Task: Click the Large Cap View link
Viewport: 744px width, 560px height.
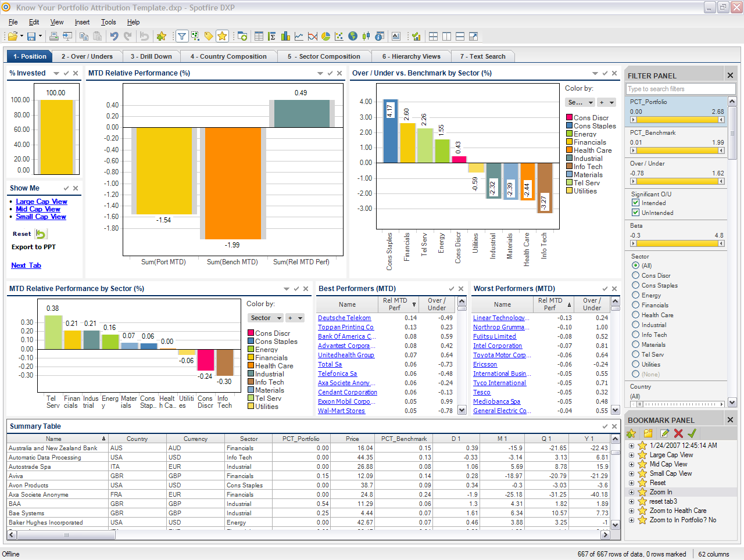Action: (41, 201)
